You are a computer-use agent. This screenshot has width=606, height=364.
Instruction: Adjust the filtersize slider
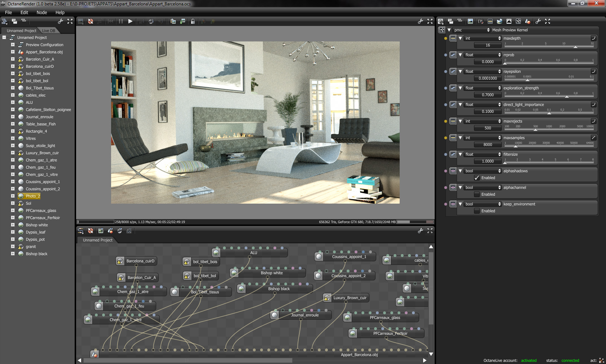pos(549,162)
